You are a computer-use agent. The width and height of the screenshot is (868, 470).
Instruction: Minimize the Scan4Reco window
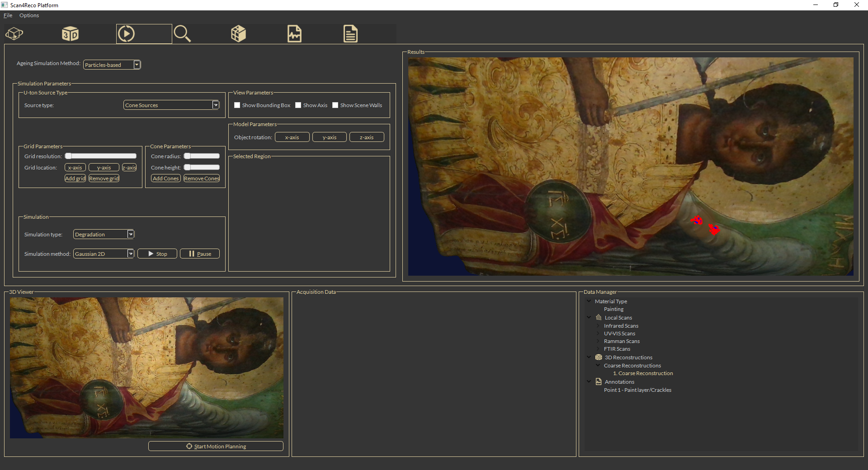pos(816,5)
